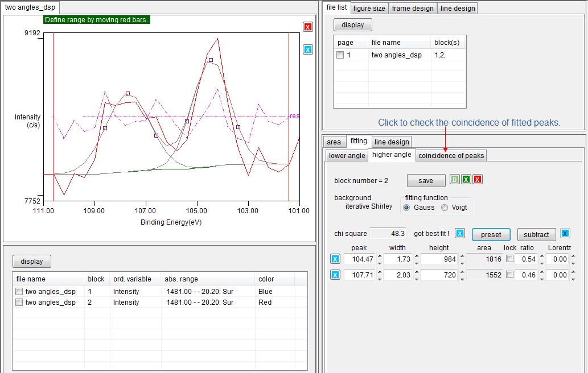Click into the 107.71 peak input field
This screenshot has width=588, height=373.
[359, 275]
